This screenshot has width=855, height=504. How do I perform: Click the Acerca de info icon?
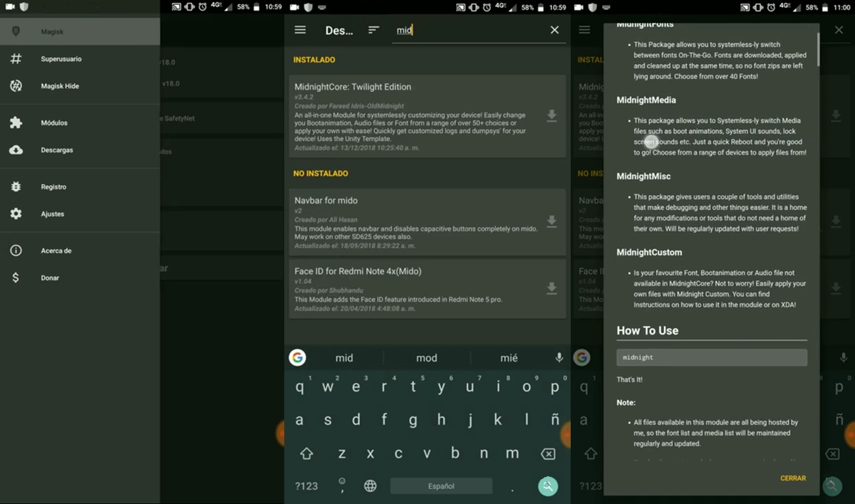click(x=16, y=251)
